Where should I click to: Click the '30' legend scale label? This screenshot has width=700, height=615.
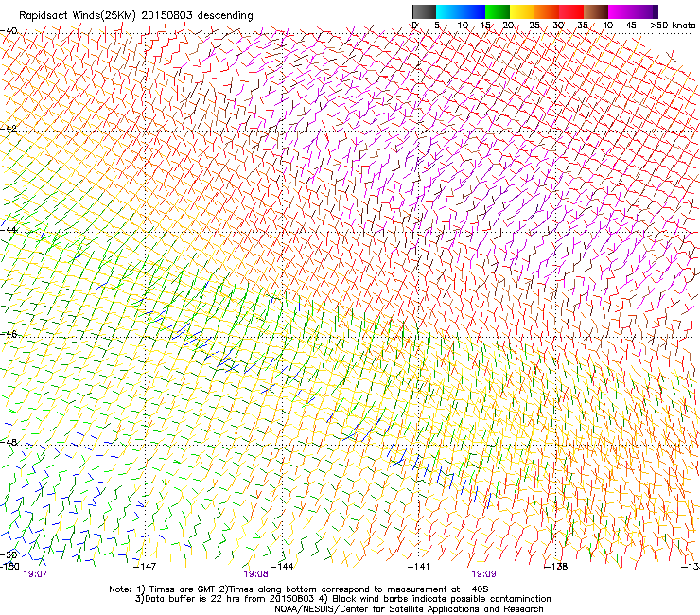pos(558,25)
